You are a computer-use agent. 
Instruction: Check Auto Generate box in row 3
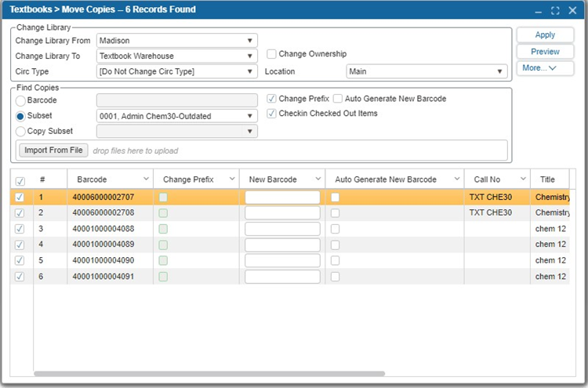click(x=336, y=229)
